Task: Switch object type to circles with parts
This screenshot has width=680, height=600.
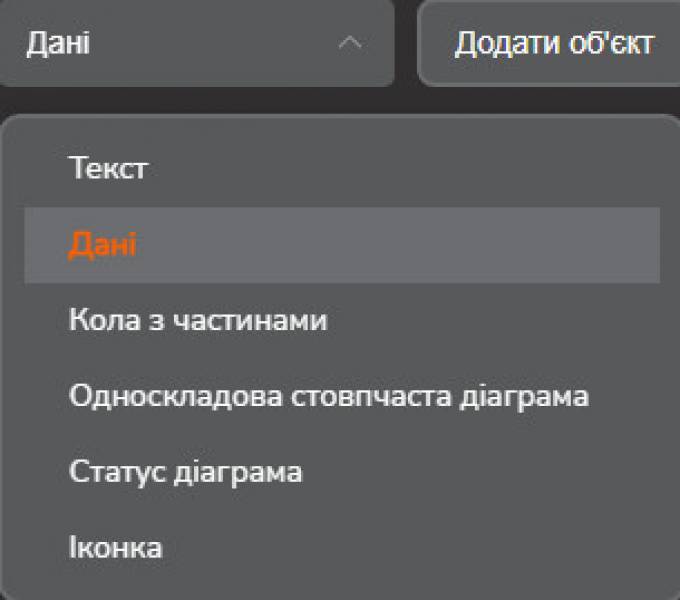Action: [198, 321]
